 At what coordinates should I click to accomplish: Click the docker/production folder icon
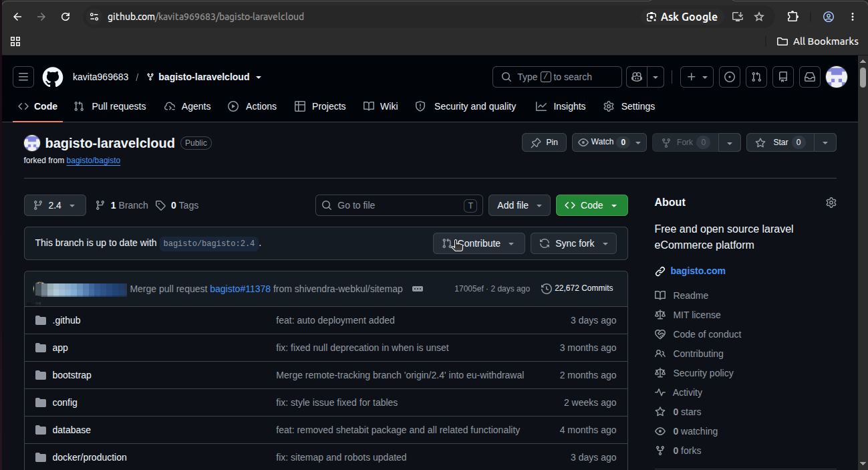pos(41,457)
